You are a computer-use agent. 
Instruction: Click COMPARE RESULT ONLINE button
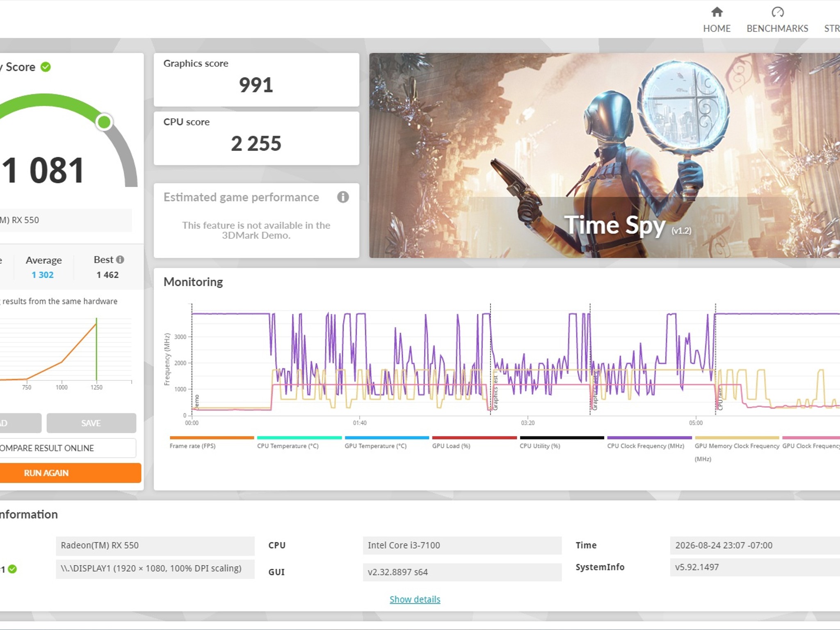pyautogui.click(x=68, y=448)
